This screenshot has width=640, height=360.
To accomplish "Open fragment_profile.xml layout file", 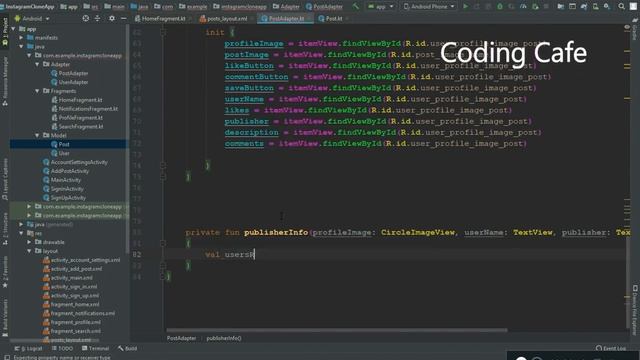I will [x=76, y=322].
